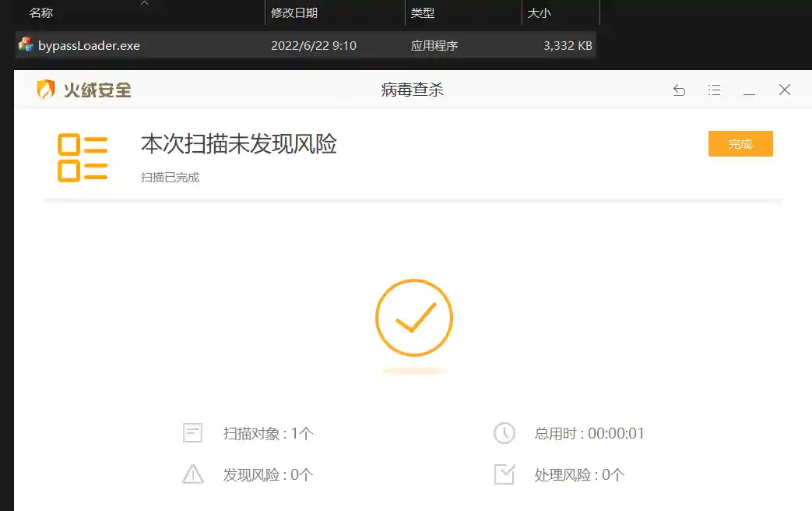Click the 发现风险 warning triangle icon
This screenshot has height=511, width=812.
point(192,474)
